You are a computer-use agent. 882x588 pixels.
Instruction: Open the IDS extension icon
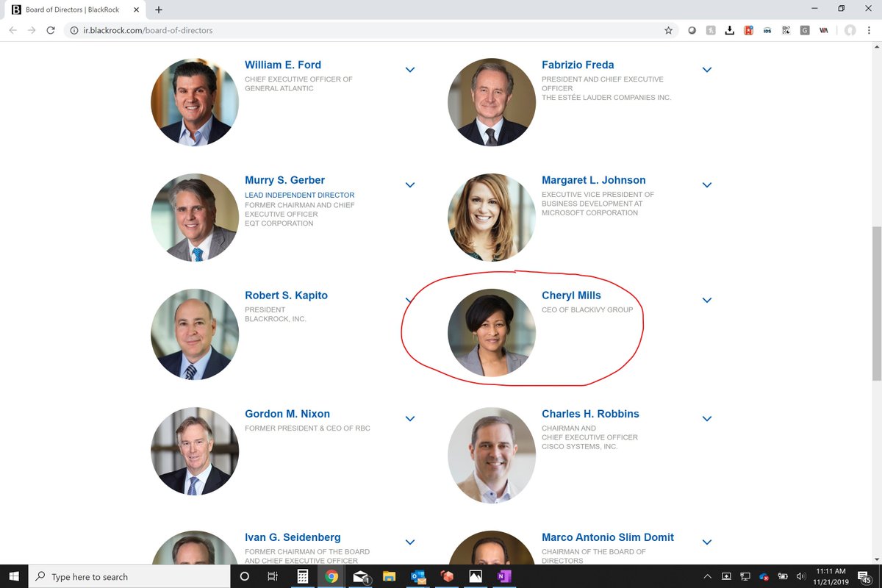(767, 30)
